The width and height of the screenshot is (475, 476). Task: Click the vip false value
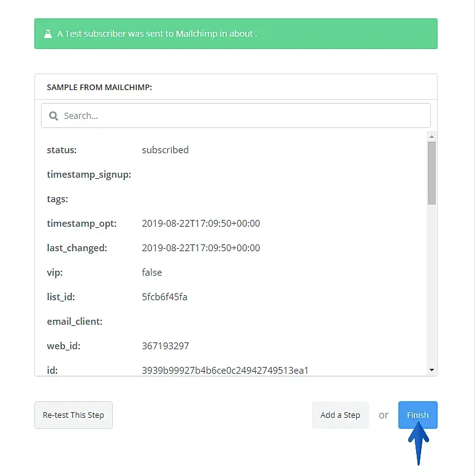pos(152,272)
